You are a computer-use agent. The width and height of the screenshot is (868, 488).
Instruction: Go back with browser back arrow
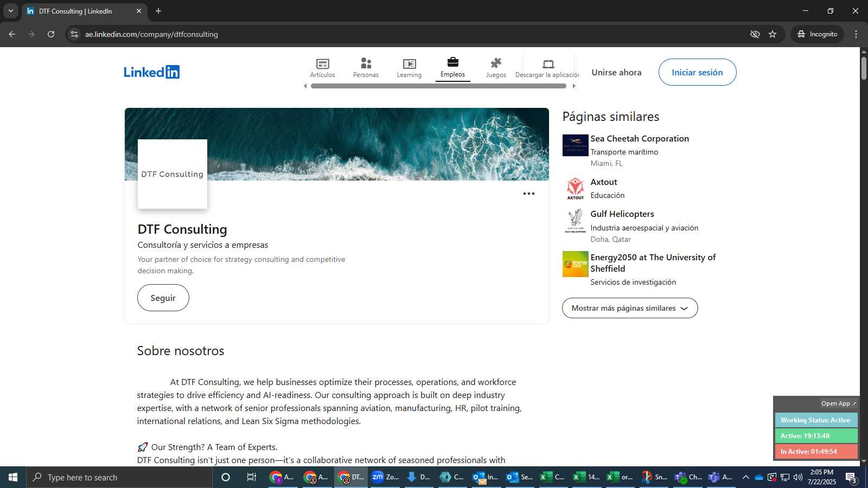[x=12, y=34]
